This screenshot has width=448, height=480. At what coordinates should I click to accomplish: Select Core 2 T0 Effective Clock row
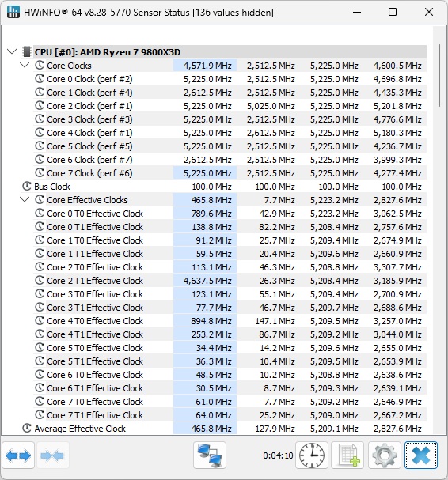click(230, 267)
